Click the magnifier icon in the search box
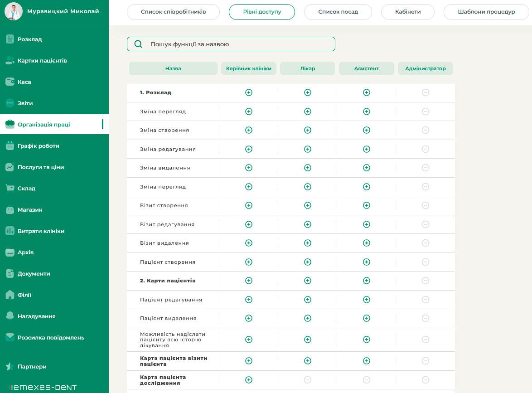This screenshot has width=532, height=393. pos(138,44)
